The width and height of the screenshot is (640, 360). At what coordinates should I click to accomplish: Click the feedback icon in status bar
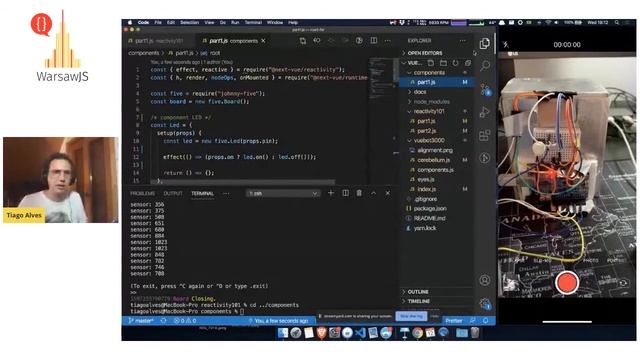pos(473,321)
